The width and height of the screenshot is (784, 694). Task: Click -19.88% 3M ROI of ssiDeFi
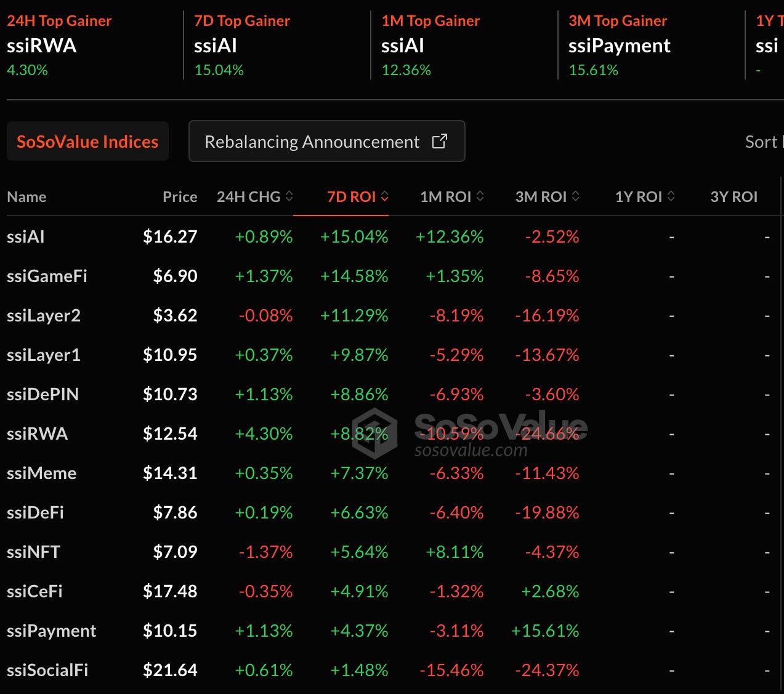click(x=547, y=512)
